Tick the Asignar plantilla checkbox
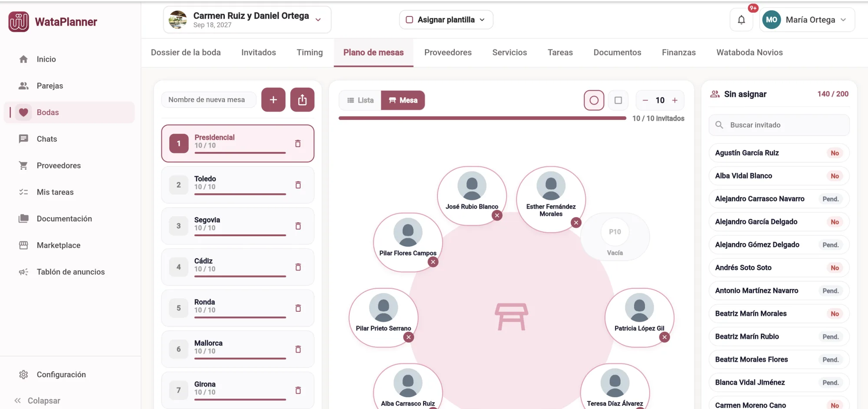This screenshot has height=409, width=868. click(409, 20)
